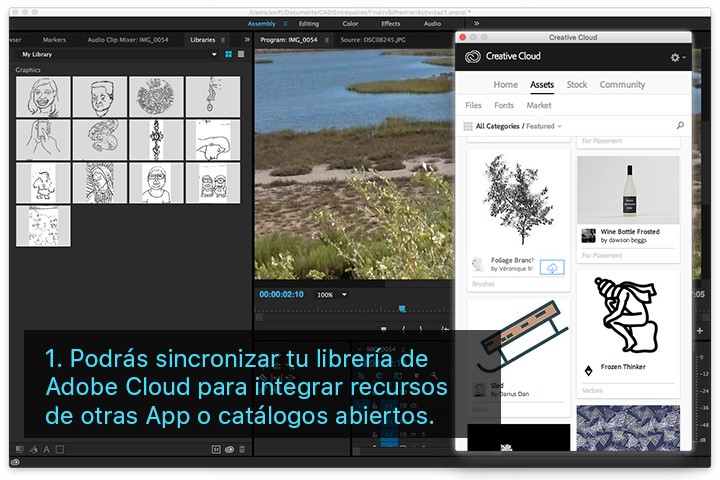Select the circular mandala graphic thumbnail
The height and width of the screenshot is (480, 720).
156,97
